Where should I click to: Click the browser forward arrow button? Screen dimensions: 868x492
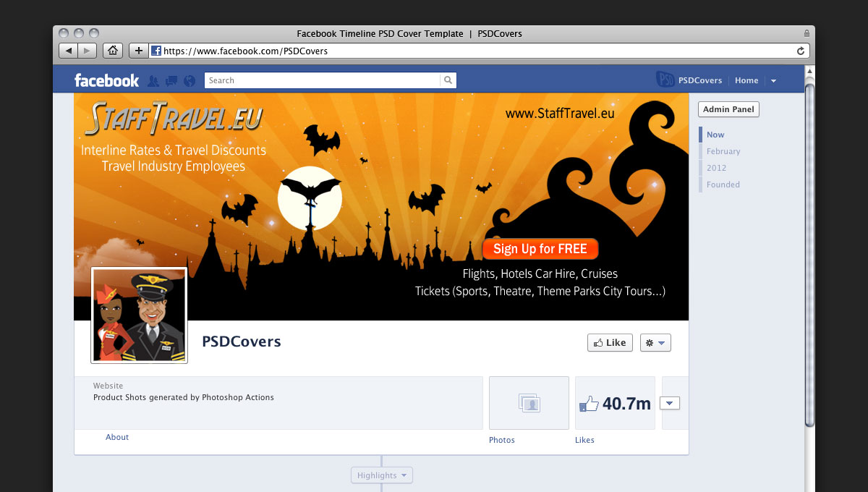[87, 51]
